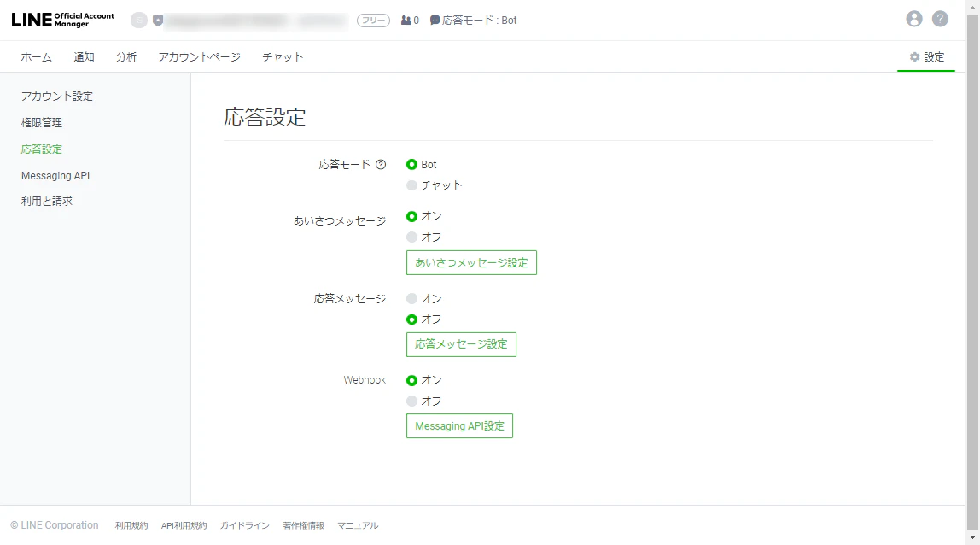Screen dimensions: 980x545
Task: Turn 応答メッセージ off
Action: [411, 319]
